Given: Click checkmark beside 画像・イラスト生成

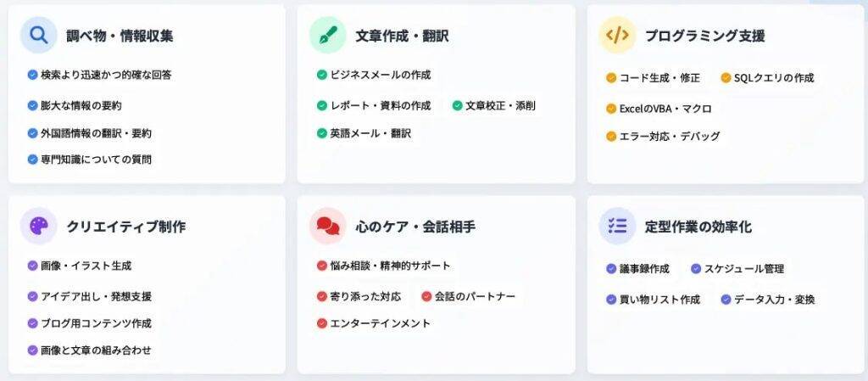Looking at the screenshot, I should (32, 266).
